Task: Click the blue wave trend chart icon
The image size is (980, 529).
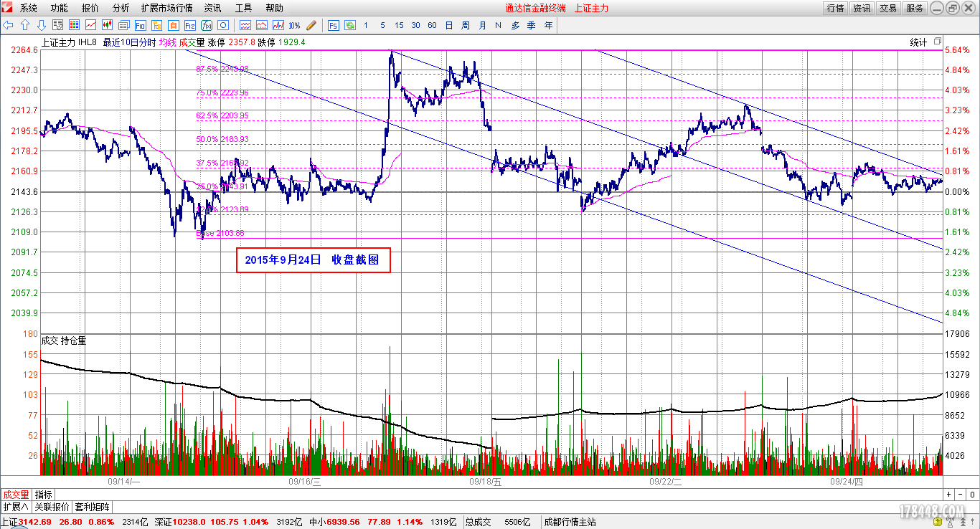Action: tap(245, 25)
